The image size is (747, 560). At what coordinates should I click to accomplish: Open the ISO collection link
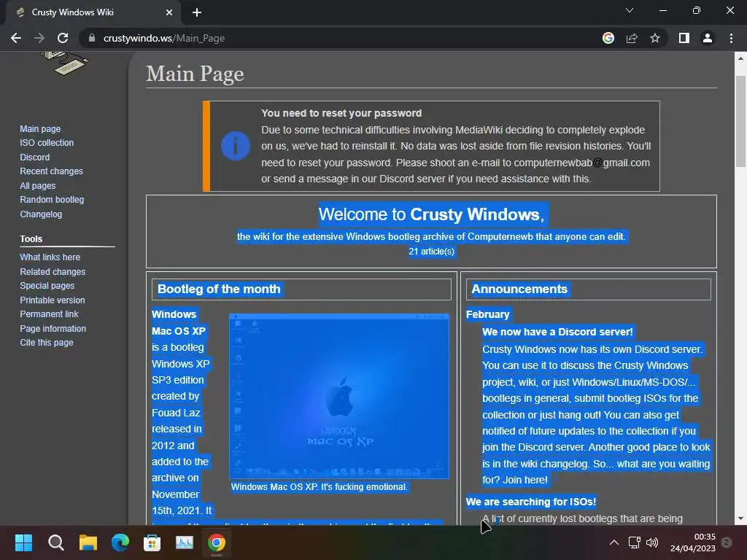pos(47,143)
